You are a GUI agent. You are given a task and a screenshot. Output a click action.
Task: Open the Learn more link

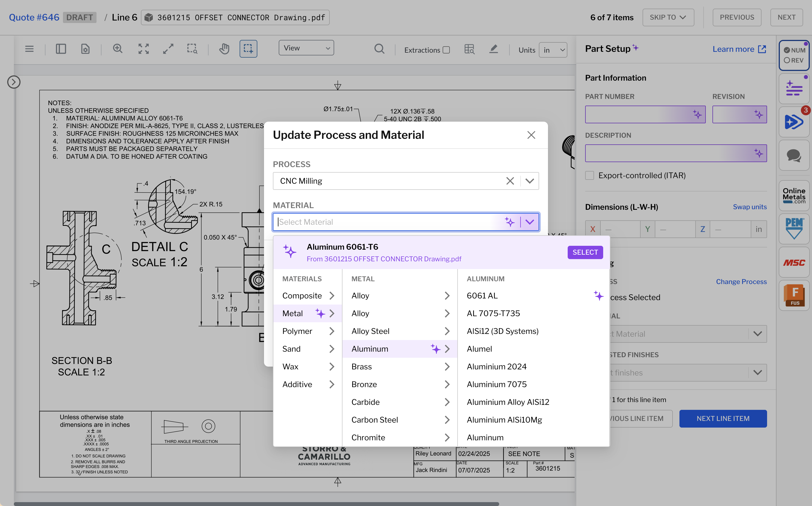(739, 49)
